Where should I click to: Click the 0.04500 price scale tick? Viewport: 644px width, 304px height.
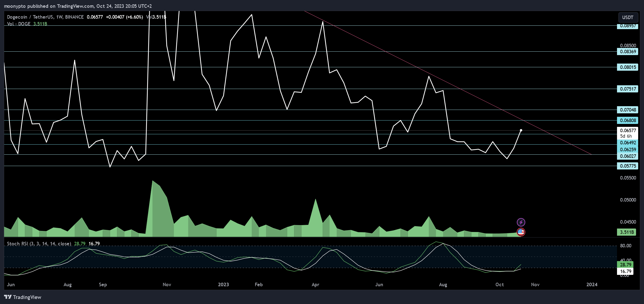628,222
